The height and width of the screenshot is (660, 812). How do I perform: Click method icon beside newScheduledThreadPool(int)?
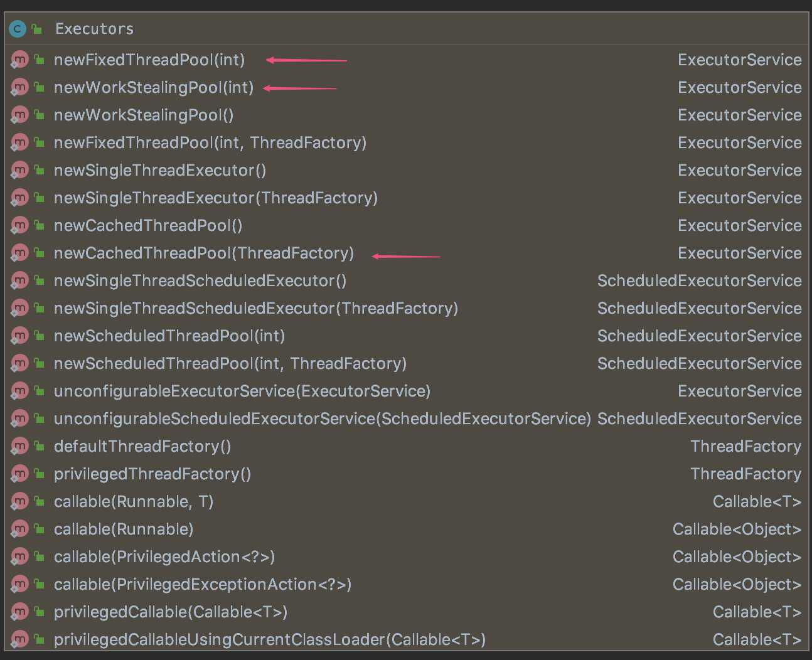pos(19,336)
